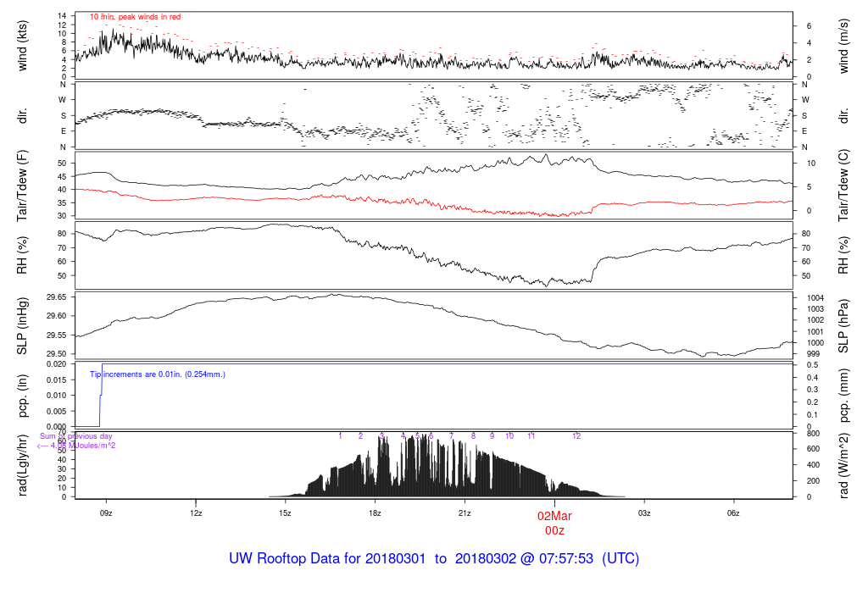
Task: Click the 'pcp. (mm)' axis label
Action: click(843, 396)
